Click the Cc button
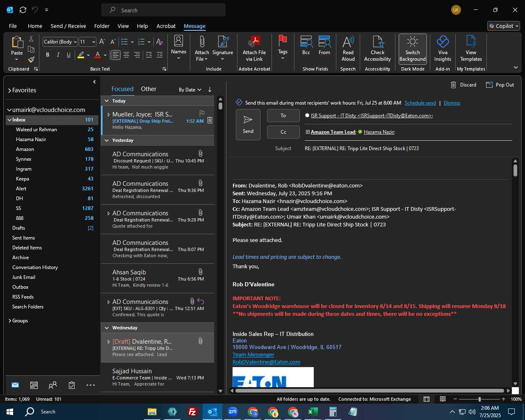 click(x=283, y=132)
